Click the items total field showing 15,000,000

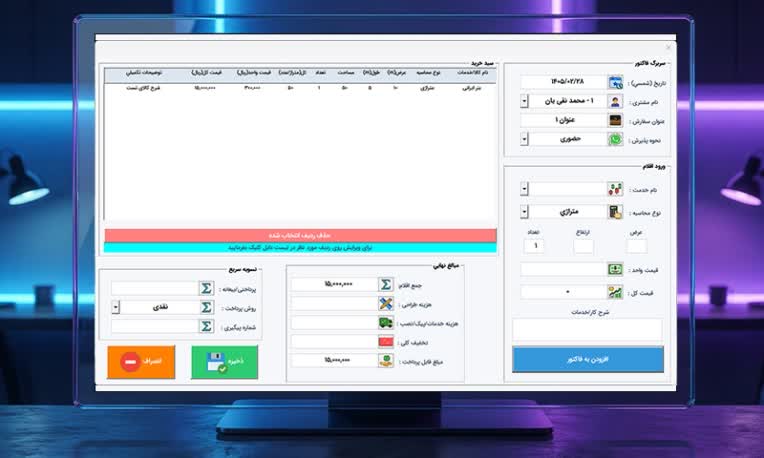[x=335, y=285]
